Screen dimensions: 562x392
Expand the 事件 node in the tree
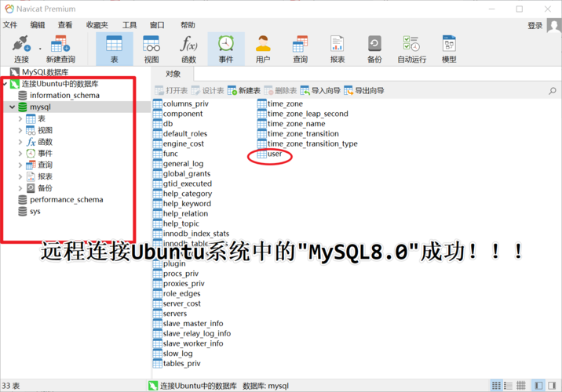click(x=20, y=154)
